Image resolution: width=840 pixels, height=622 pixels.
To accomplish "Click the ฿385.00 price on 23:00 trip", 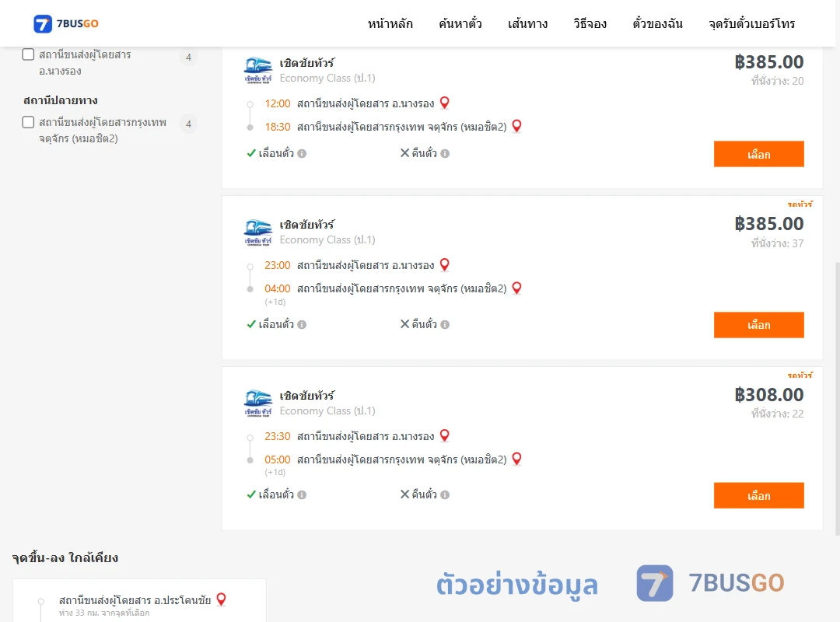I will pos(768,224).
